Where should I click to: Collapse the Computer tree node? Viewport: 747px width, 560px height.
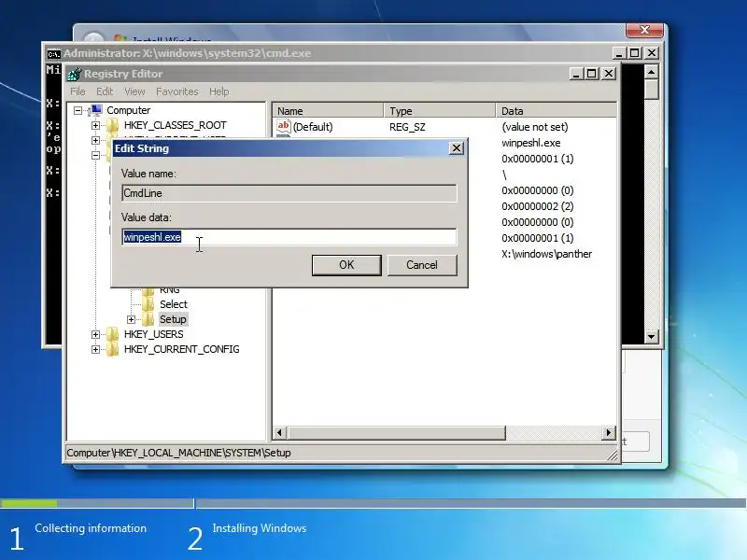(78, 110)
